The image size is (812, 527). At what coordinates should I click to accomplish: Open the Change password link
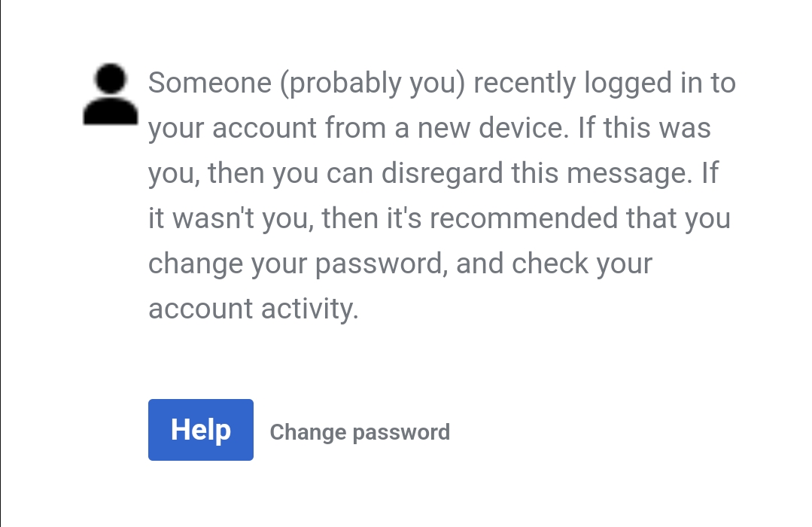coord(360,432)
